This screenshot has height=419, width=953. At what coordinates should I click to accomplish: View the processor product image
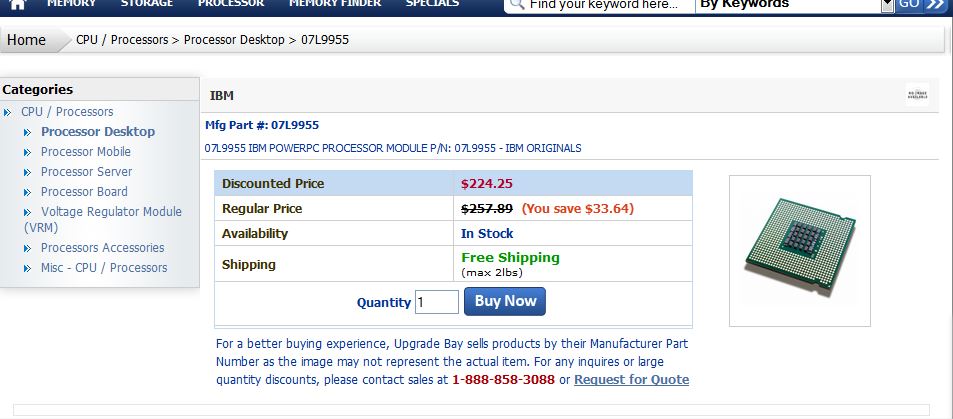tap(799, 250)
